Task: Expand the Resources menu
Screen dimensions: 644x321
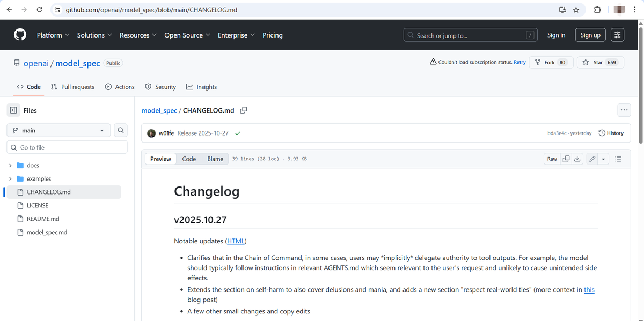Action: [138, 35]
